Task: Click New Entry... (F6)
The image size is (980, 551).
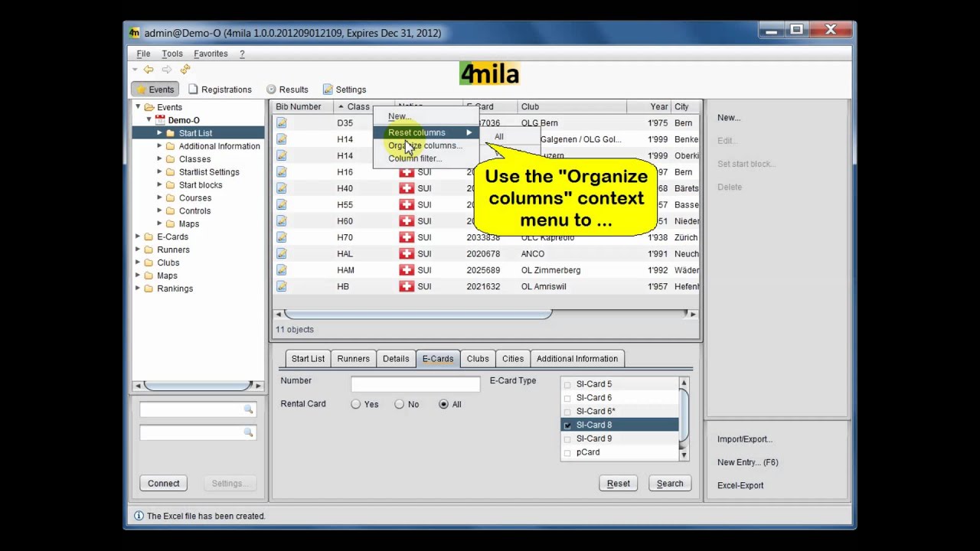Action: click(x=748, y=462)
